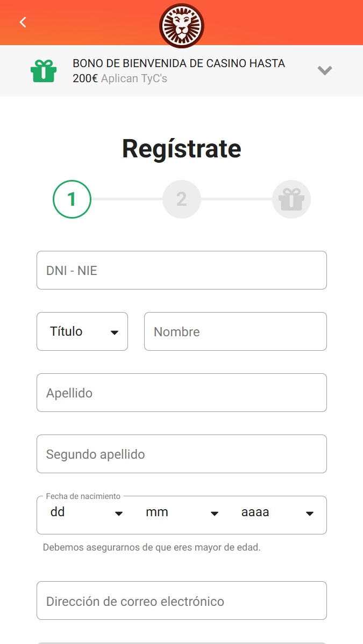Select step 2 circle in progress tracker
The image size is (363, 644).
point(182,199)
